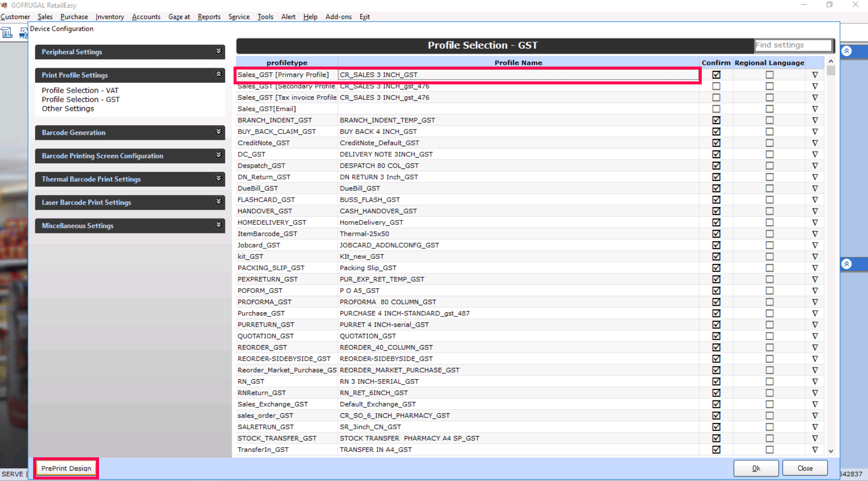Uncheck Confirm for HANDOVER_GST row
This screenshot has height=481, width=868.
point(716,211)
